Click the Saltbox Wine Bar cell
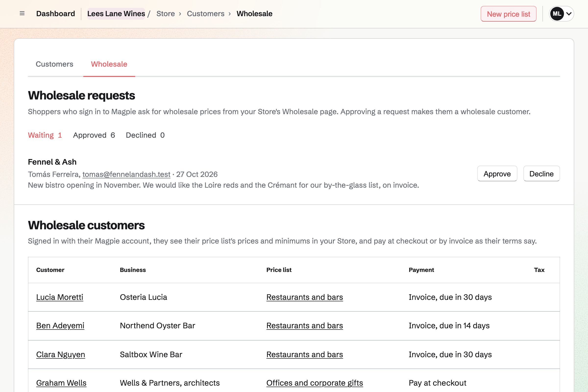The height and width of the screenshot is (392, 588). (x=151, y=355)
